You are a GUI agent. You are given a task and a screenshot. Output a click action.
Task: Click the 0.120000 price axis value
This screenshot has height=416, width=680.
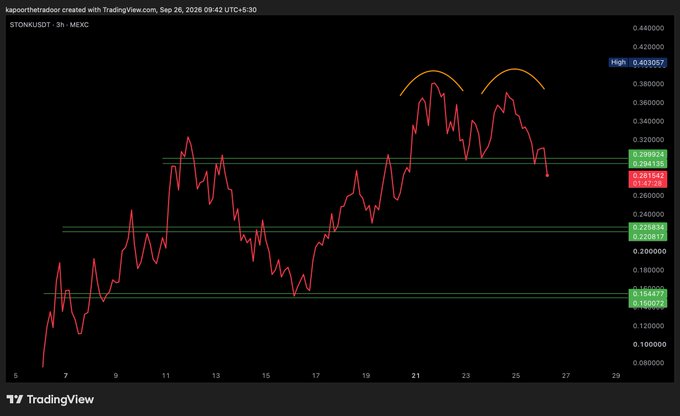tap(648, 326)
